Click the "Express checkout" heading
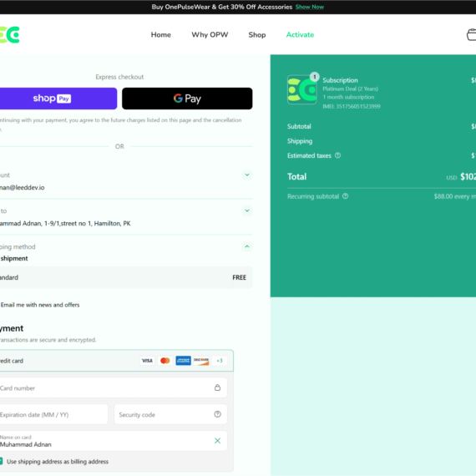Screen dimensions: 476x476 pos(119,77)
